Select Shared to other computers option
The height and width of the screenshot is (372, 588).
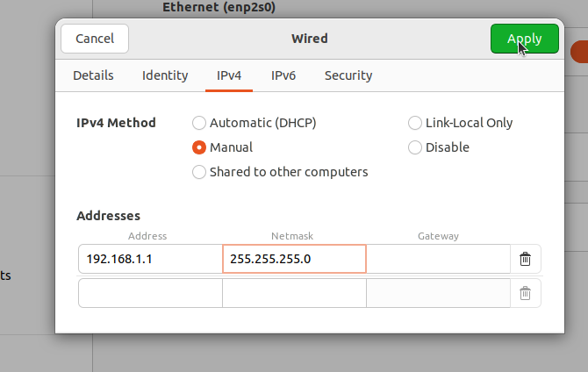click(x=199, y=172)
